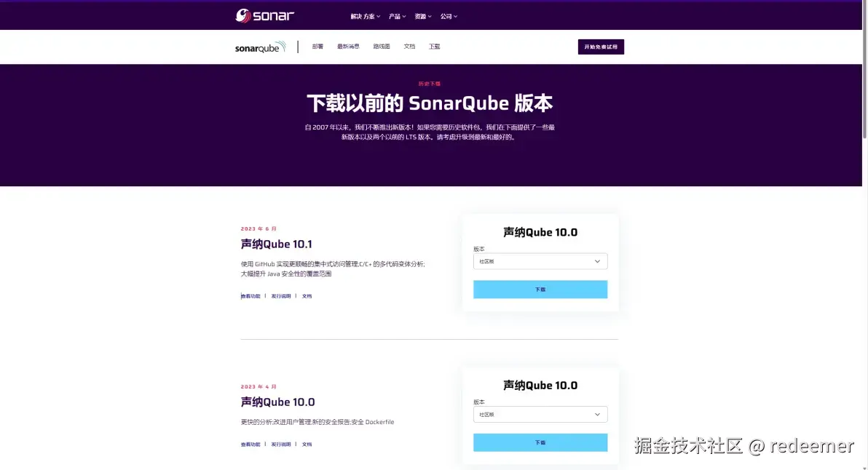Select the 下载 tab
Viewport: 868px width, 470px height.
[434, 47]
